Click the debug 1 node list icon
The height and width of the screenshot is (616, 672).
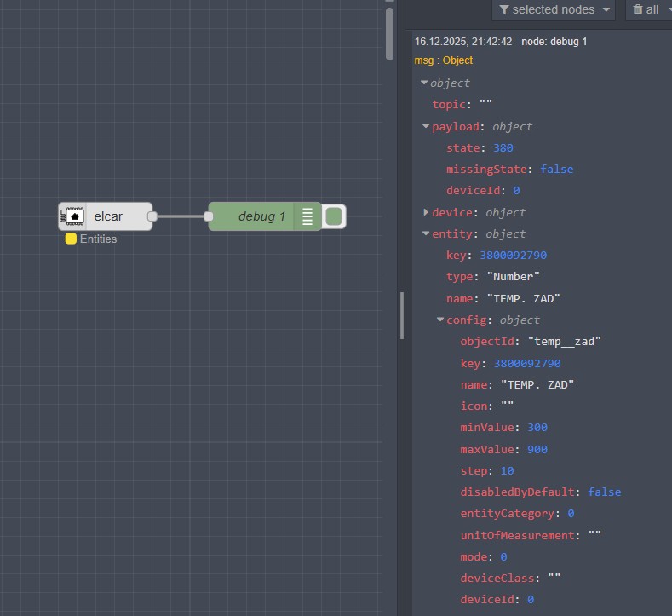(307, 216)
